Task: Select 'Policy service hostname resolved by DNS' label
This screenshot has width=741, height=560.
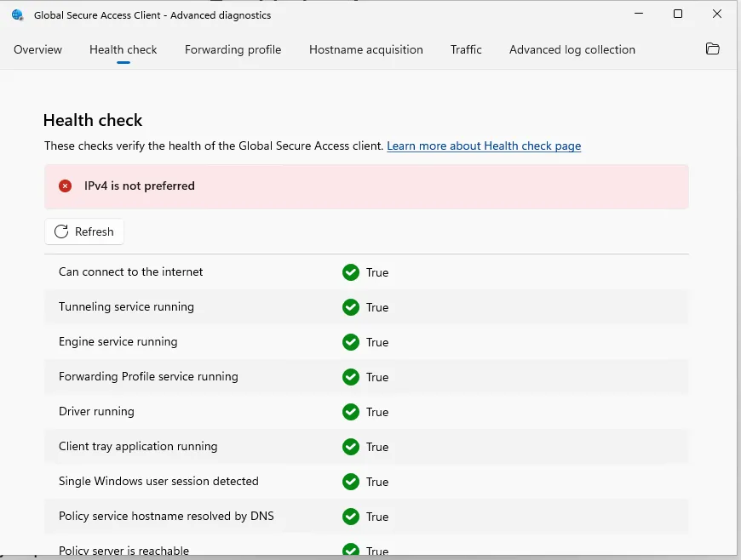Action: click(x=166, y=516)
